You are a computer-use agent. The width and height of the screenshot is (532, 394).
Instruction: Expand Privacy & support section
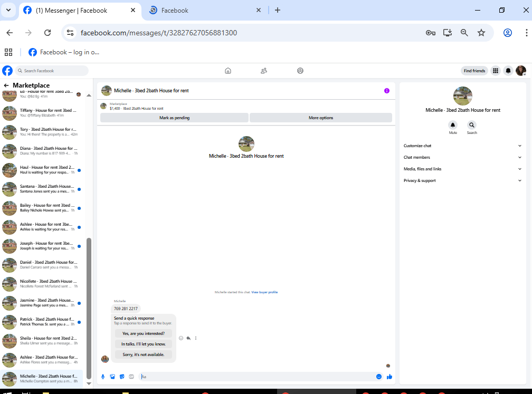[462, 180]
